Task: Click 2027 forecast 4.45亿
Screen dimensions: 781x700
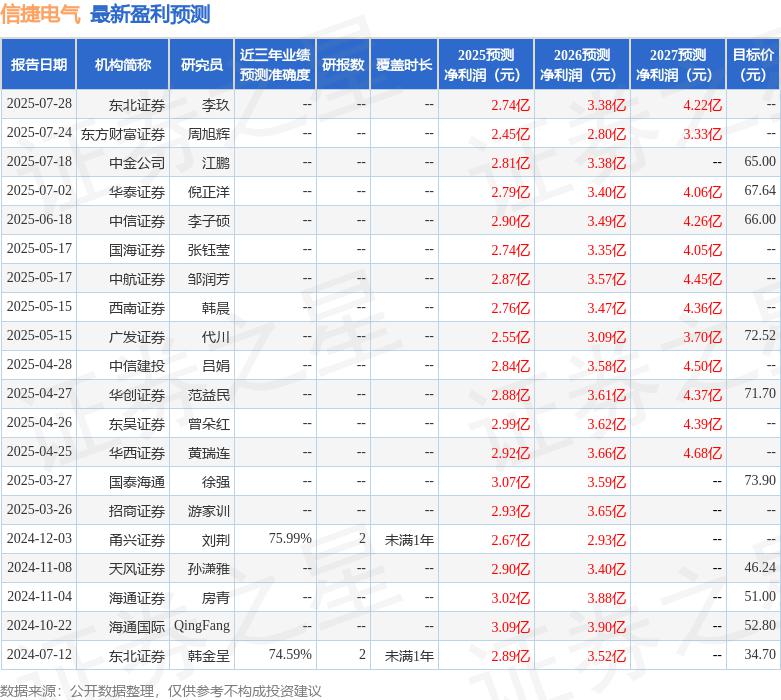Action: pos(702,279)
